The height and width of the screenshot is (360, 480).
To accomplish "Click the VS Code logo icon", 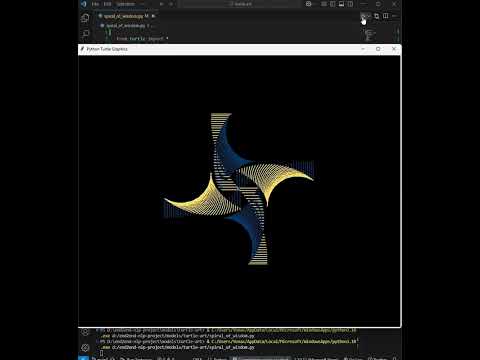I will pyautogui.click(x=84, y=4).
